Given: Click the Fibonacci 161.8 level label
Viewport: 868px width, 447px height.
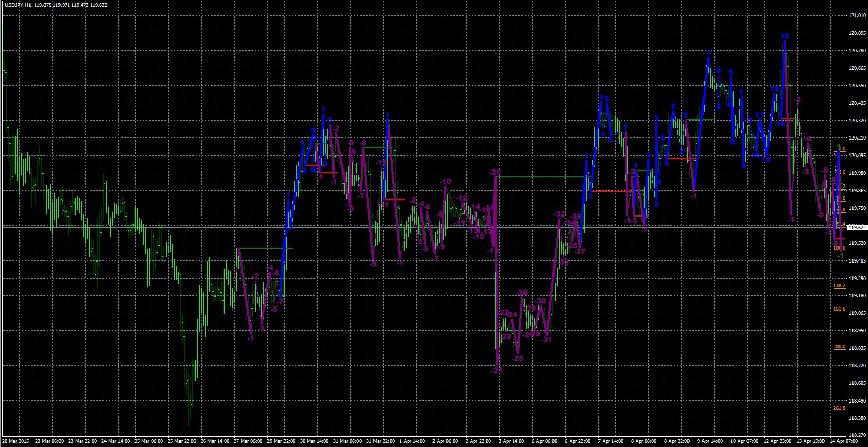Looking at the screenshot, I should click(839, 309).
